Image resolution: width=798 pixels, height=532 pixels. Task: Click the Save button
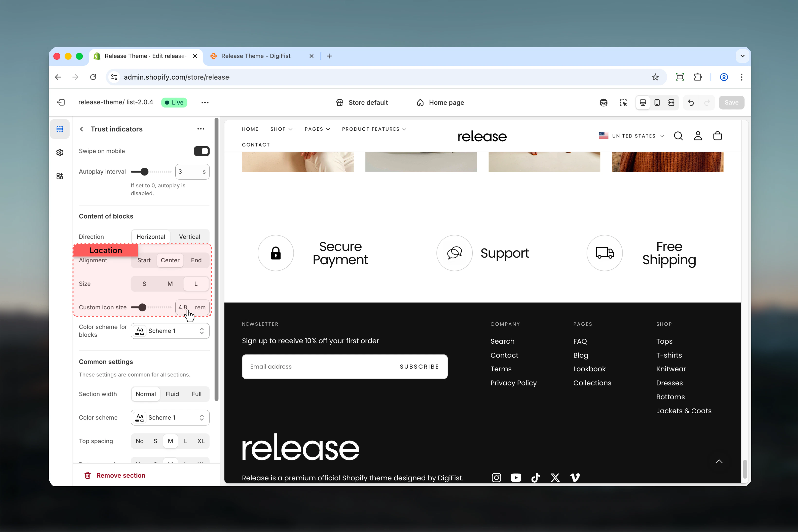(x=731, y=102)
